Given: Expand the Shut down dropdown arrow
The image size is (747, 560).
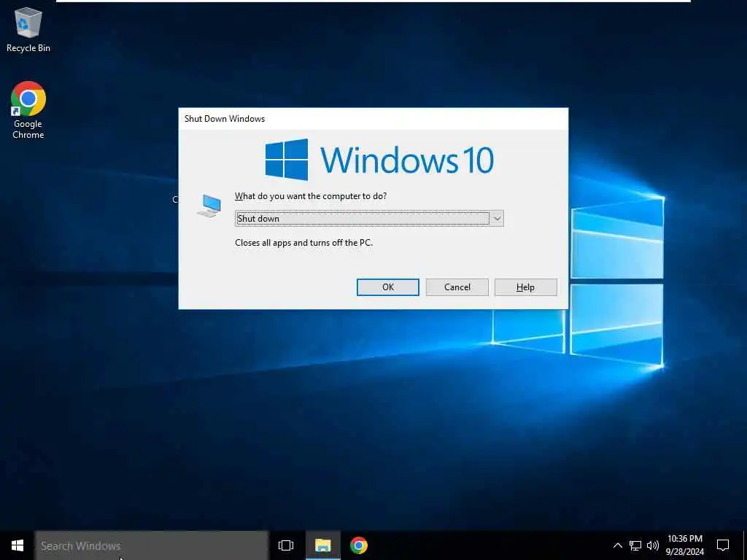Looking at the screenshot, I should point(496,219).
